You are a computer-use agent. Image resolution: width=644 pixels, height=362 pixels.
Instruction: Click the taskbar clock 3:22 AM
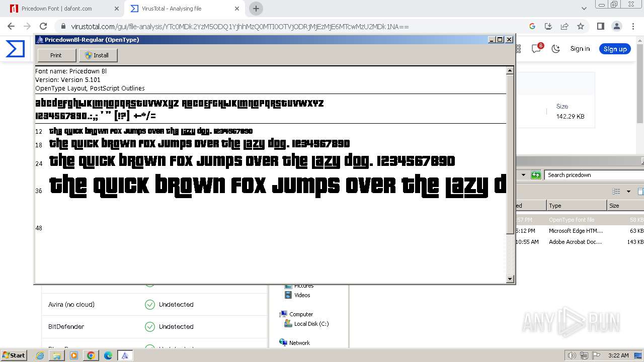[x=618, y=355]
